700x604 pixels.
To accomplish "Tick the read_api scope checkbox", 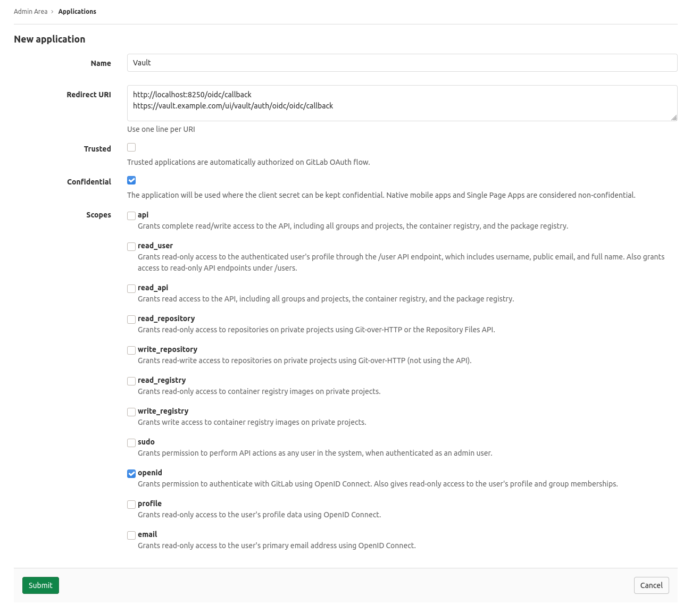I will (131, 288).
